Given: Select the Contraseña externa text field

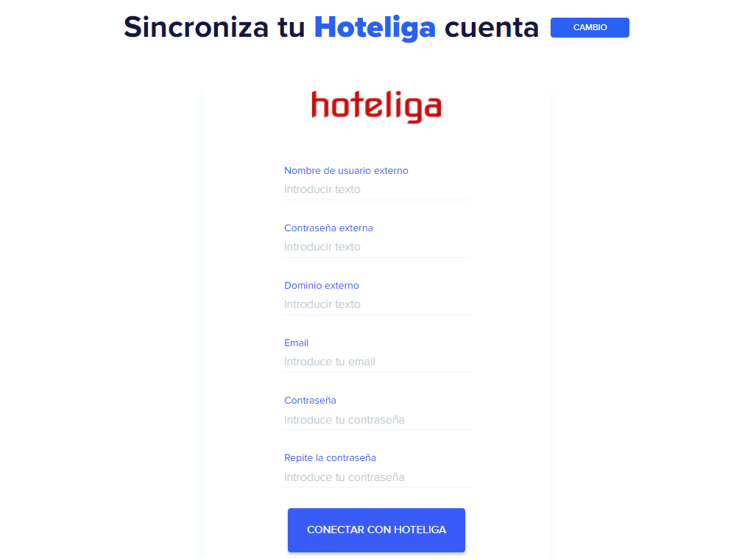Looking at the screenshot, I should pyautogui.click(x=377, y=247).
